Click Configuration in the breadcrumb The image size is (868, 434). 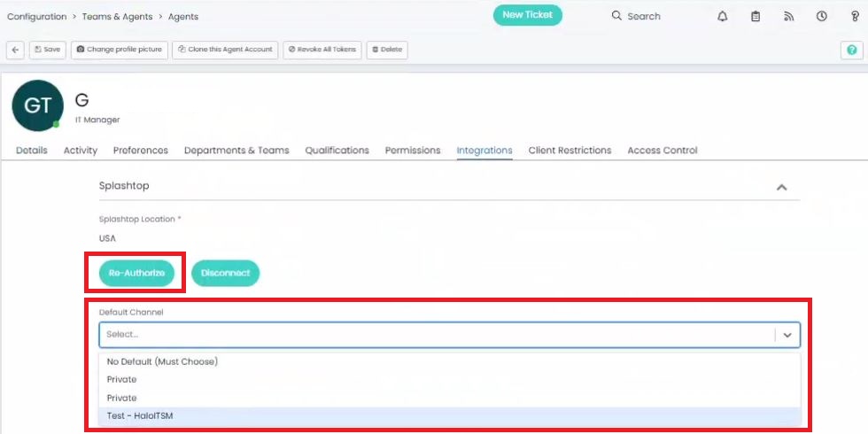[x=36, y=17]
